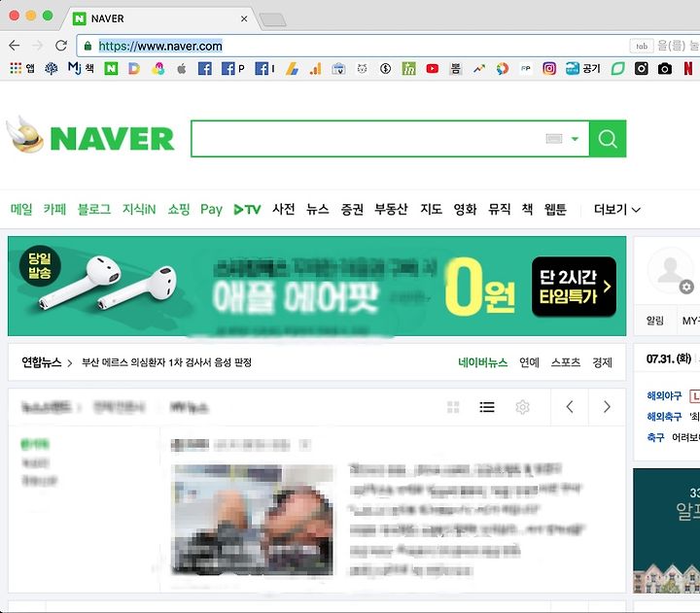
Task: Open the Google AdSense bookmark
Action: (292, 69)
